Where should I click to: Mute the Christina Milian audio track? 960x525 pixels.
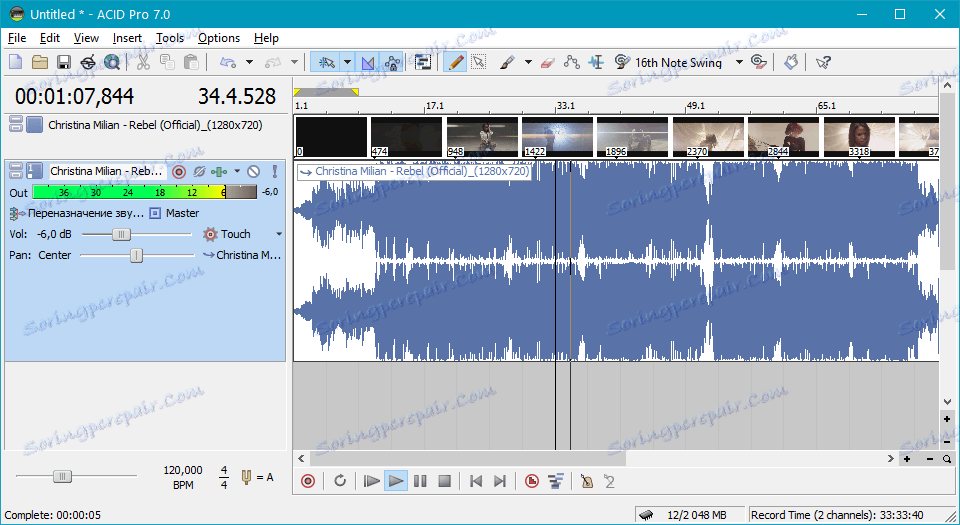coord(254,171)
